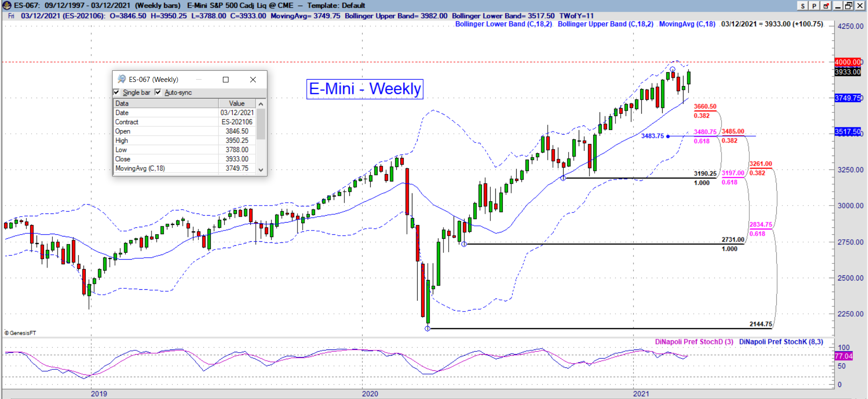Close the ES-067 (Weekly) data window
868x399 pixels.
(253, 80)
